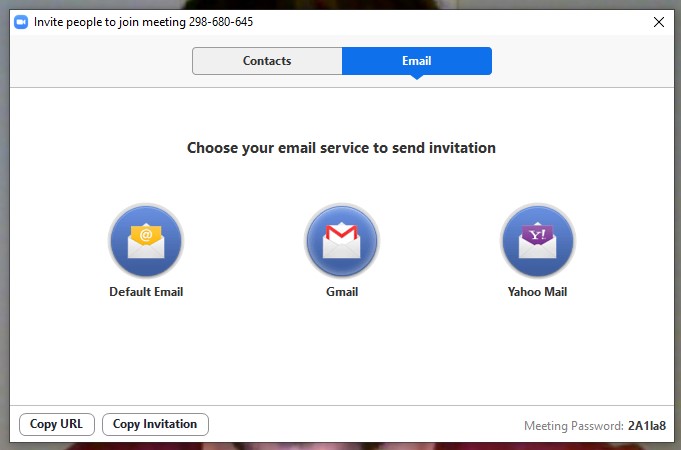Select the Yahoo Mail icon
The height and width of the screenshot is (450, 681).
pyautogui.click(x=538, y=241)
